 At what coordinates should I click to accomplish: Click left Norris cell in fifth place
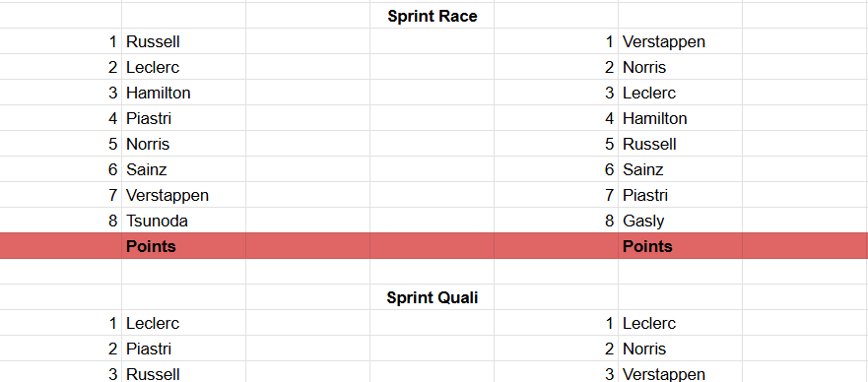click(x=184, y=144)
